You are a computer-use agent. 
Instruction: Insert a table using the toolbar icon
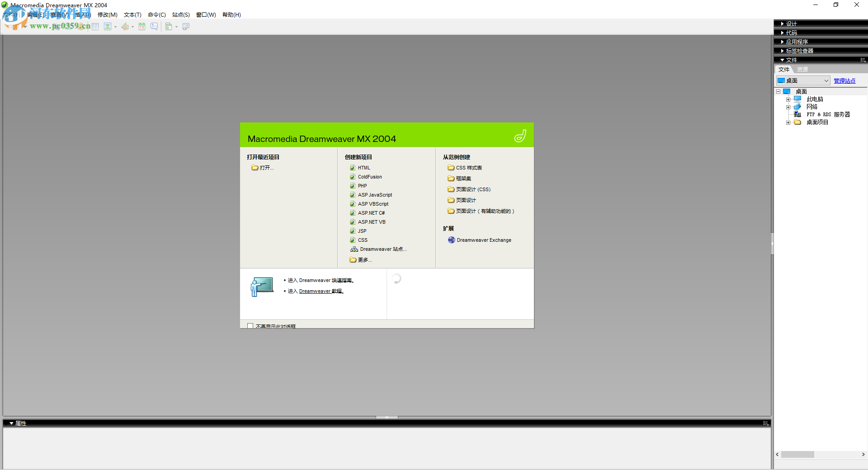coord(95,26)
